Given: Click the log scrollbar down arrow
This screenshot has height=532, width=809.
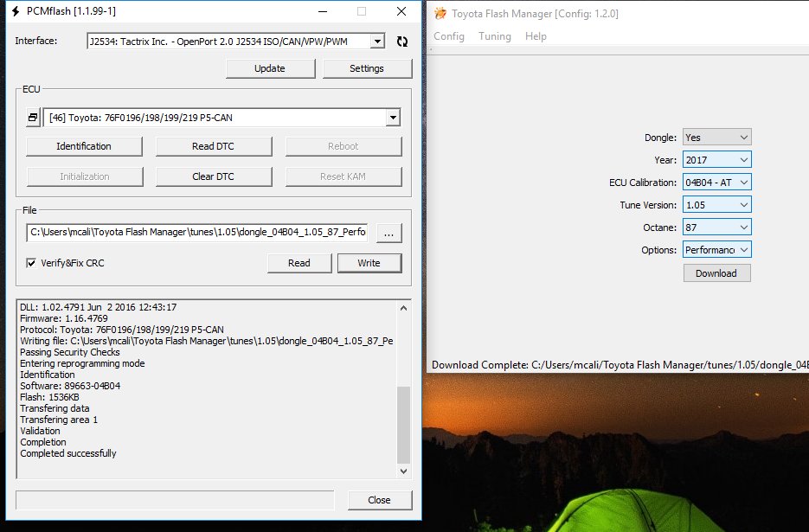Looking at the screenshot, I should point(403,471).
